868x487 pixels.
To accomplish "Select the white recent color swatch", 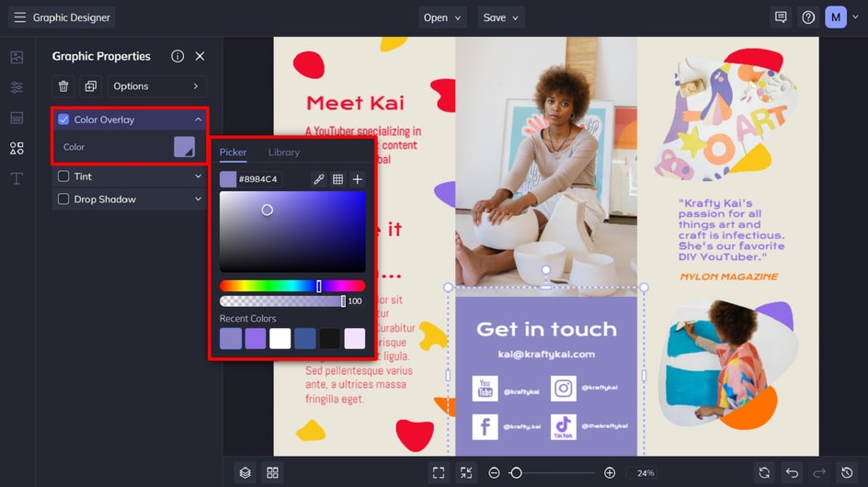I will click(280, 338).
